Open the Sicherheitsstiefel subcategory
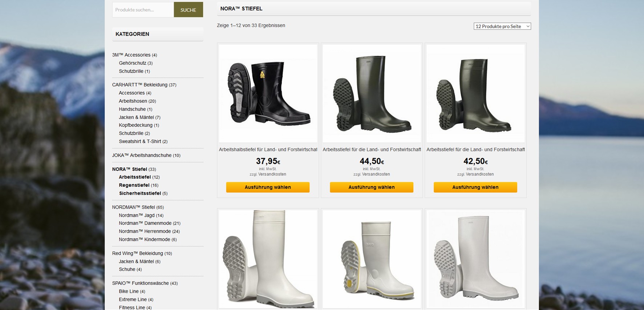The width and height of the screenshot is (644, 310). (140, 193)
